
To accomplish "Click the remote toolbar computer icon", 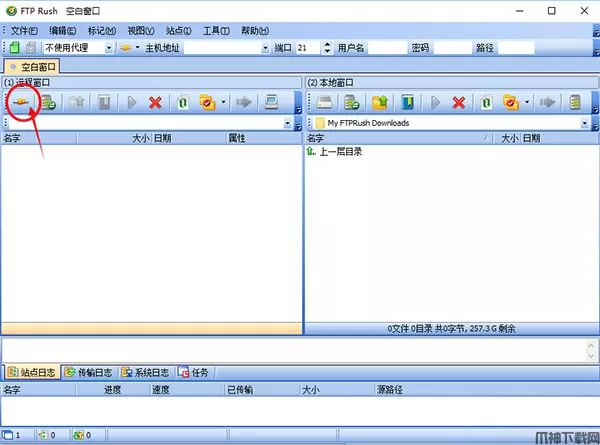I will (271, 102).
